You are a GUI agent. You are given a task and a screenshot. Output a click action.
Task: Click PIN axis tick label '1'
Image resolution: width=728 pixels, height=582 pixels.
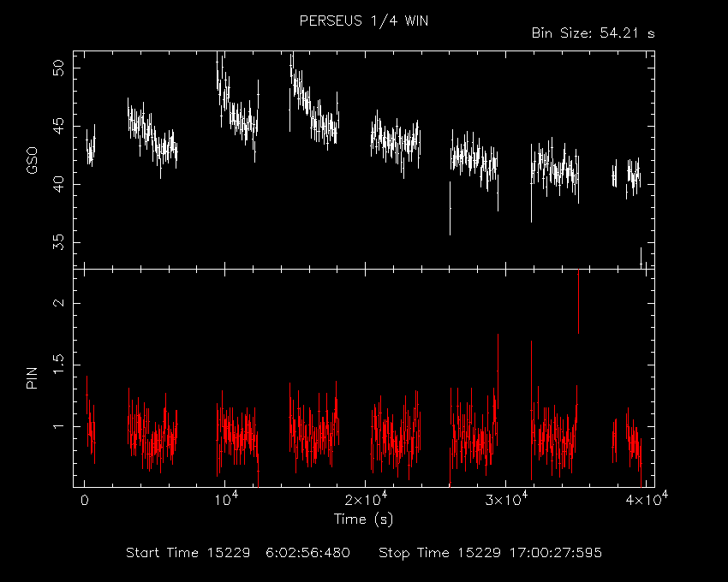click(x=59, y=426)
